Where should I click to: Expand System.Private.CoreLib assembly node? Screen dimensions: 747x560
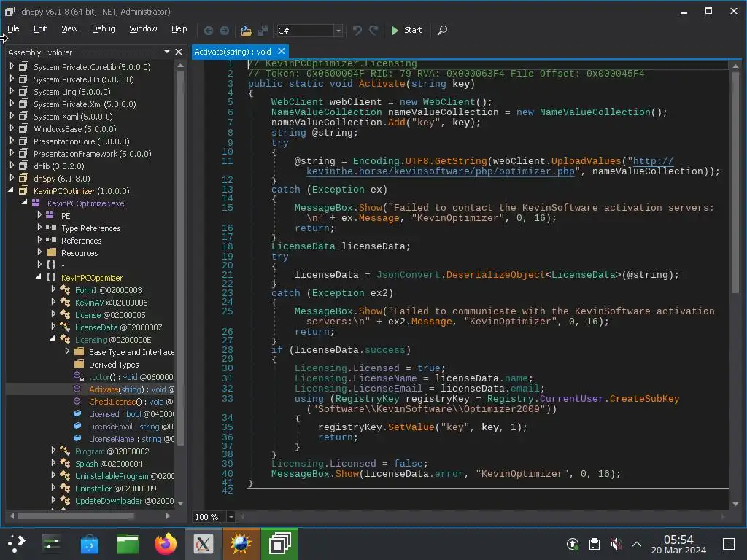[12, 66]
